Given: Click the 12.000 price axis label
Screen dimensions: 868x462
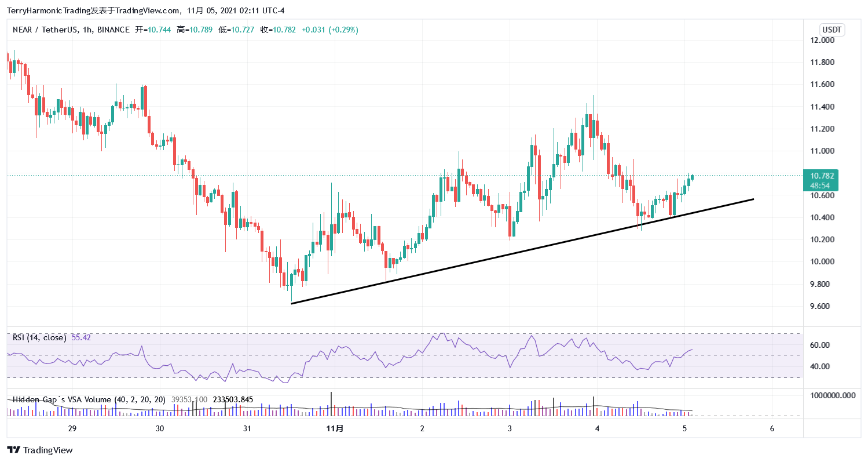Looking at the screenshot, I should [822, 41].
